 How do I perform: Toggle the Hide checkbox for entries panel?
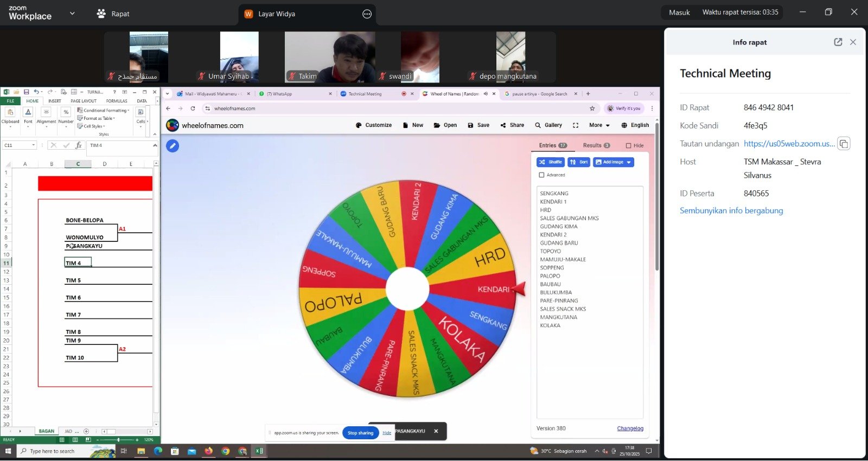628,146
